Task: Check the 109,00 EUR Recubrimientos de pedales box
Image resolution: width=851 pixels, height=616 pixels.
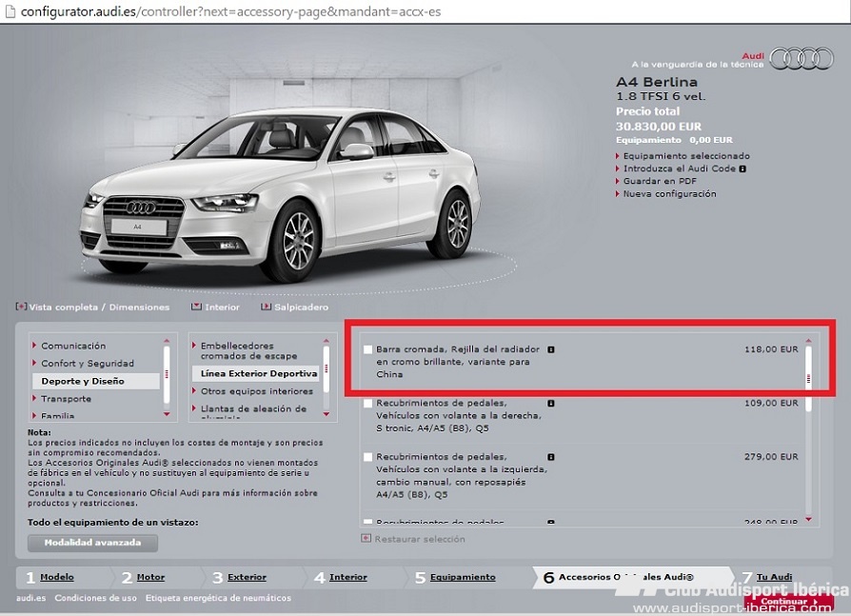Action: point(368,404)
